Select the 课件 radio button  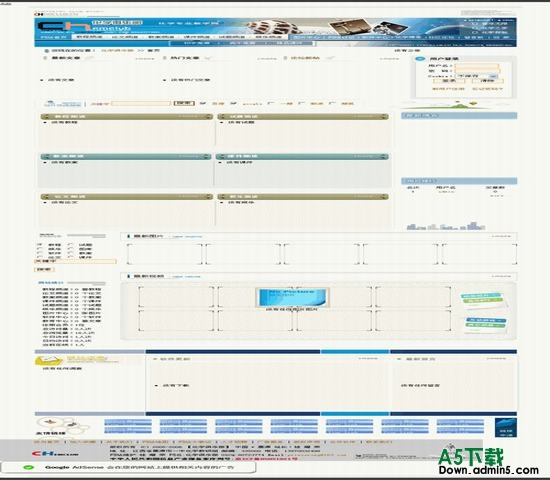[x=71, y=257]
